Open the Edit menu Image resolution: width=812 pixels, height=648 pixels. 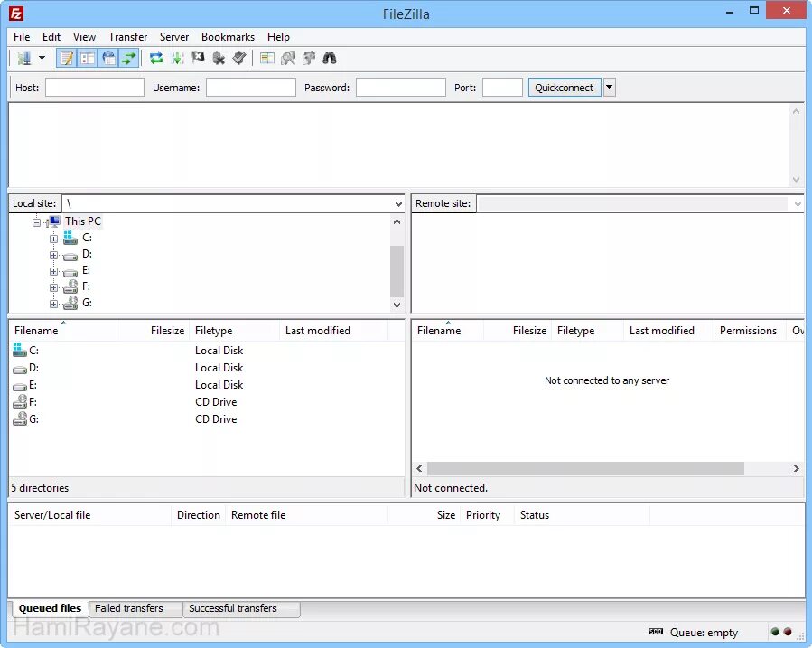(51, 37)
